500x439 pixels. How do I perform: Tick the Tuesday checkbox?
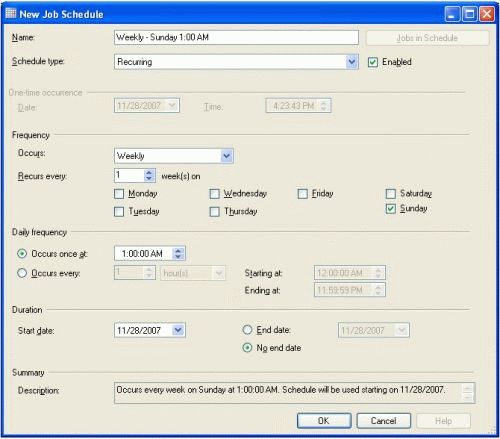[x=119, y=212]
